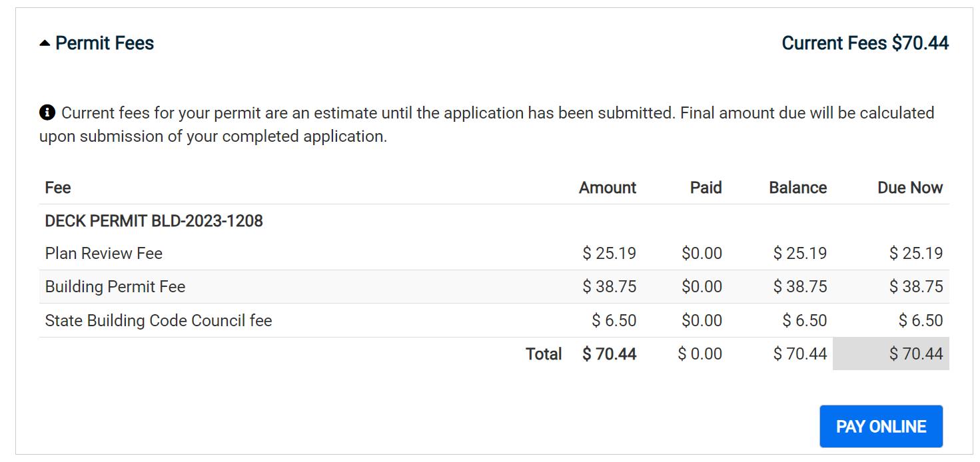Click the info icon beside fee notice

pyautogui.click(x=47, y=113)
